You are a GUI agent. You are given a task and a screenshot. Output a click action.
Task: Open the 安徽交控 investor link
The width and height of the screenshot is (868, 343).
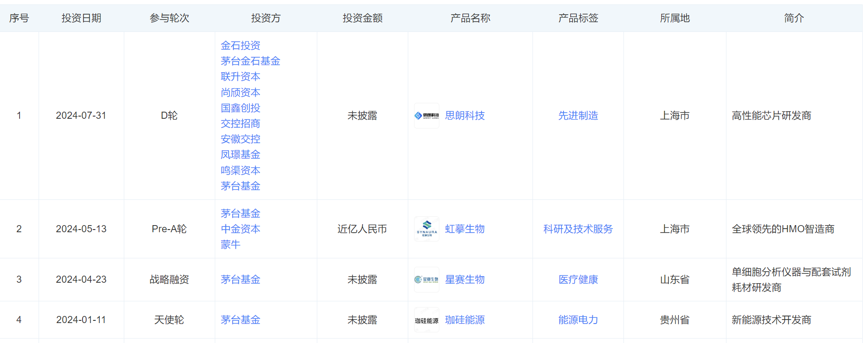241,139
